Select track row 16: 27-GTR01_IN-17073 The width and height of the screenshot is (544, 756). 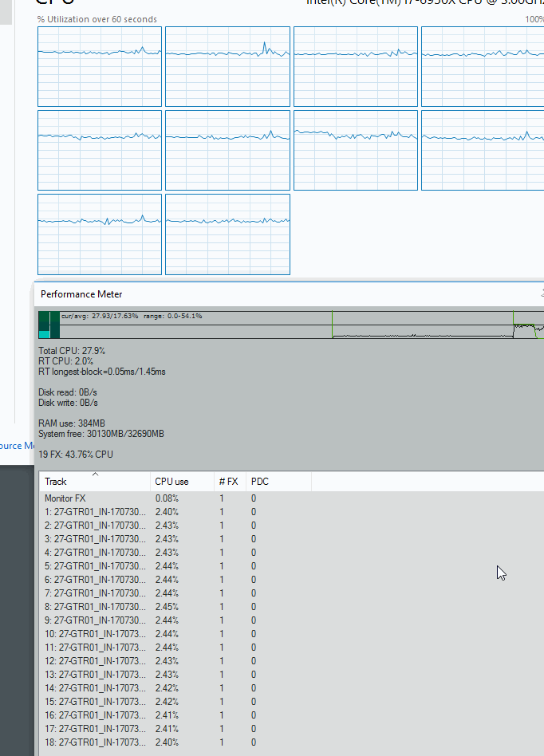point(291,715)
